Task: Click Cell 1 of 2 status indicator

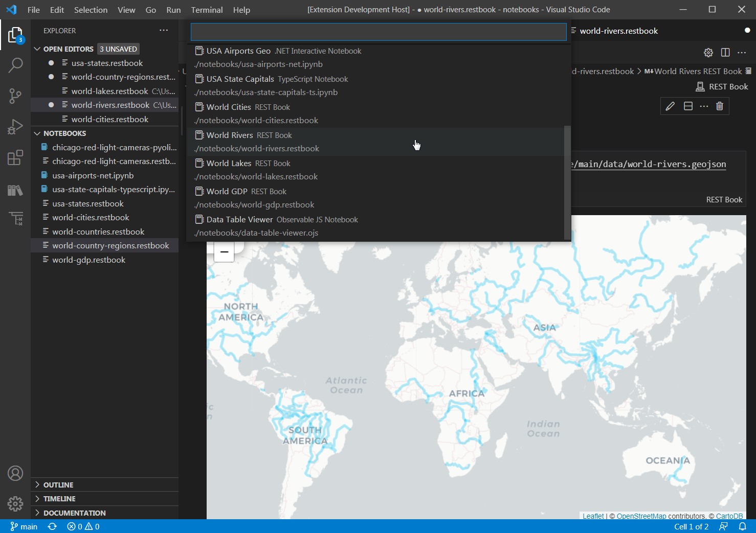Action: coord(691,526)
